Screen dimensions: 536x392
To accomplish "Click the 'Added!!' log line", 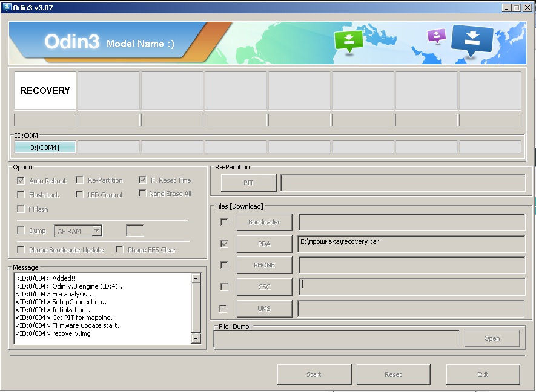I will pyautogui.click(x=45, y=278).
